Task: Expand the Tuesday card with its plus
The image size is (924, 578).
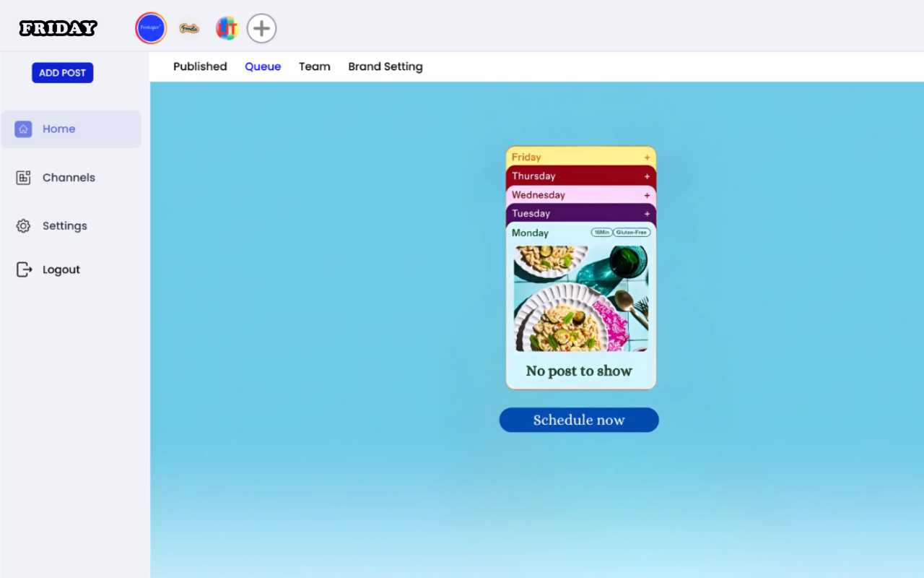Action: 647,214
